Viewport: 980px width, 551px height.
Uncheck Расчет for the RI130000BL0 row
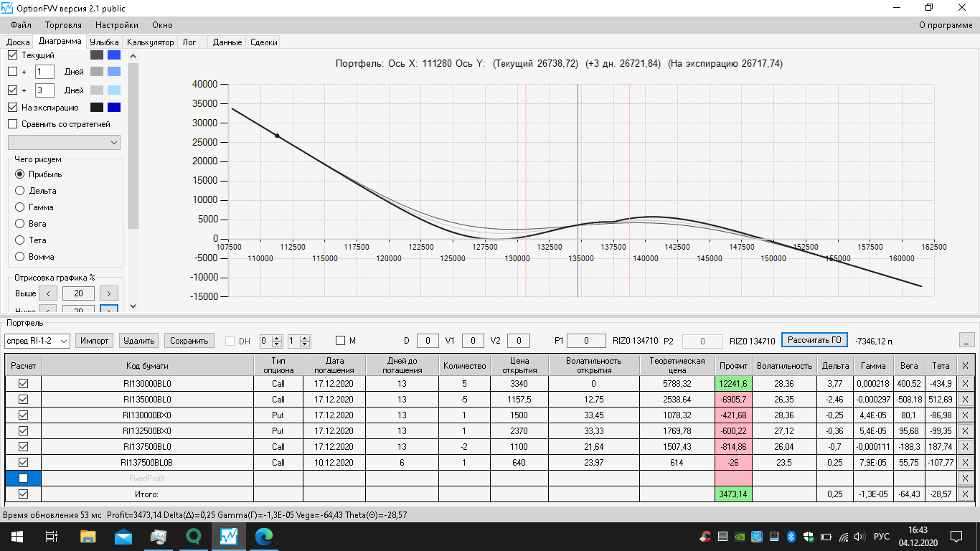[x=23, y=384]
